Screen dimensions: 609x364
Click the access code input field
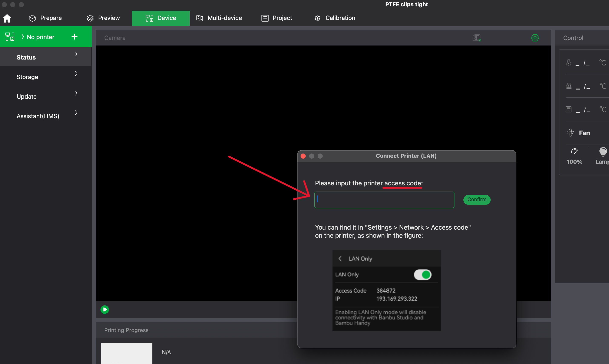pyautogui.click(x=384, y=200)
